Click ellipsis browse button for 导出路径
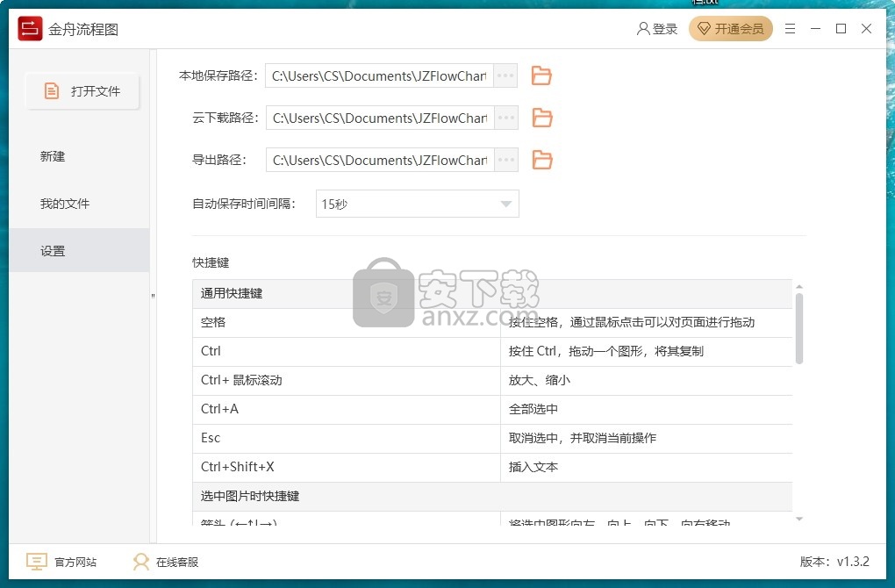 click(505, 160)
